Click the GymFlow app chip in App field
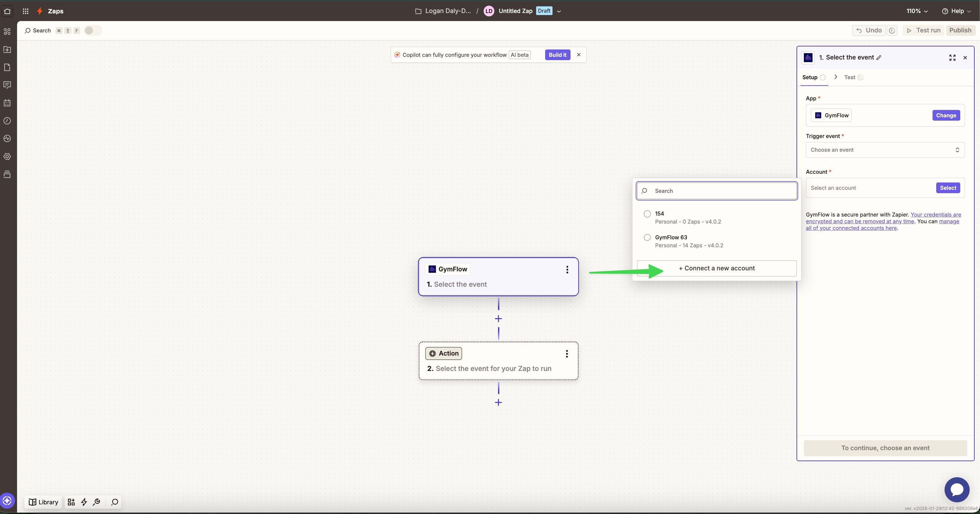Viewport: 980px width, 514px height. point(831,115)
